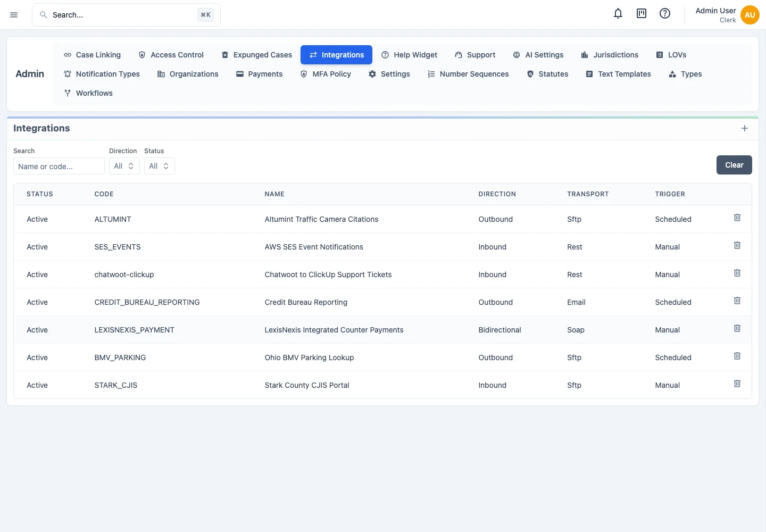
Task: Open the Direction filter dropdown
Action: (124, 166)
